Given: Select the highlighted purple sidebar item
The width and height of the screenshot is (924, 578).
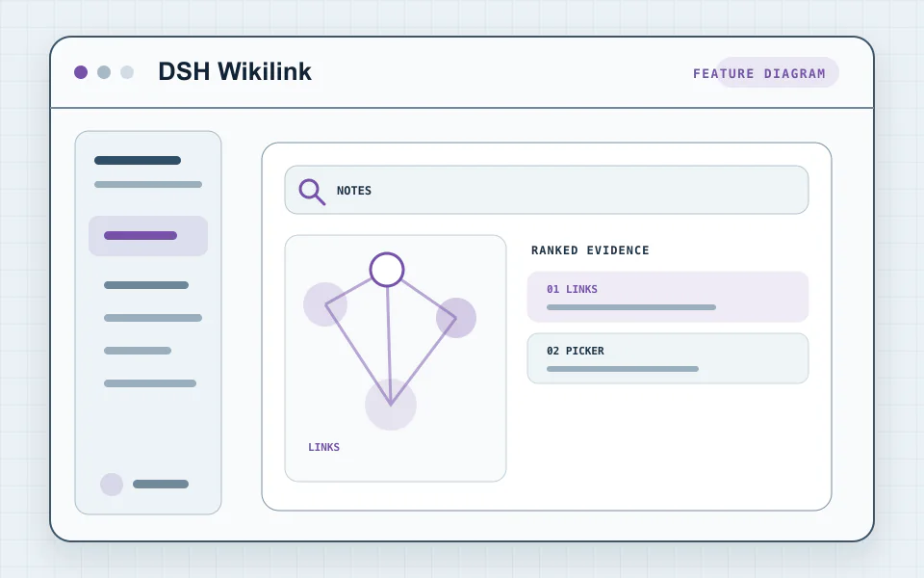Looking at the screenshot, I should [148, 236].
